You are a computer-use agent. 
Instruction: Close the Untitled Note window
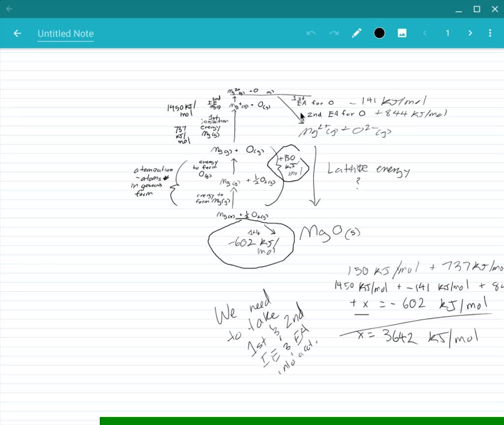(x=495, y=9)
